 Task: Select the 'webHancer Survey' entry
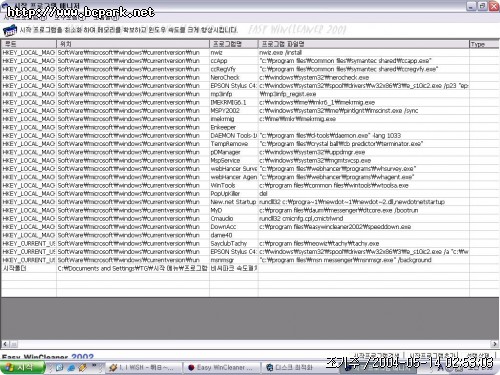[x=234, y=169]
